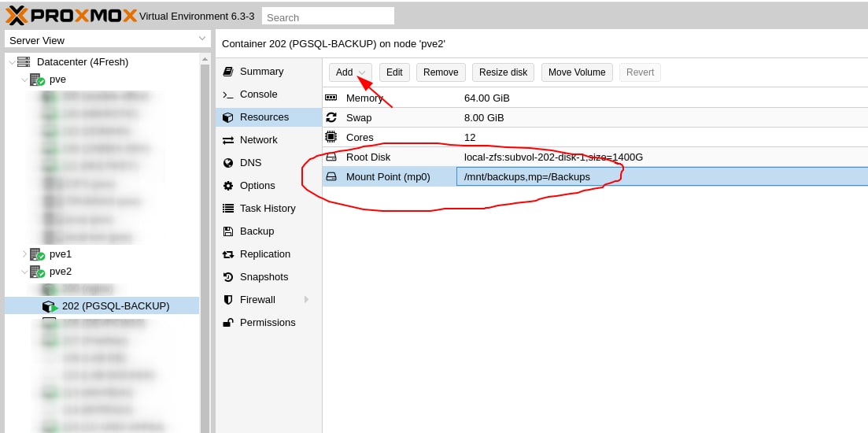The height and width of the screenshot is (433, 868).
Task: Open the Permissions tab
Action: pos(268,322)
